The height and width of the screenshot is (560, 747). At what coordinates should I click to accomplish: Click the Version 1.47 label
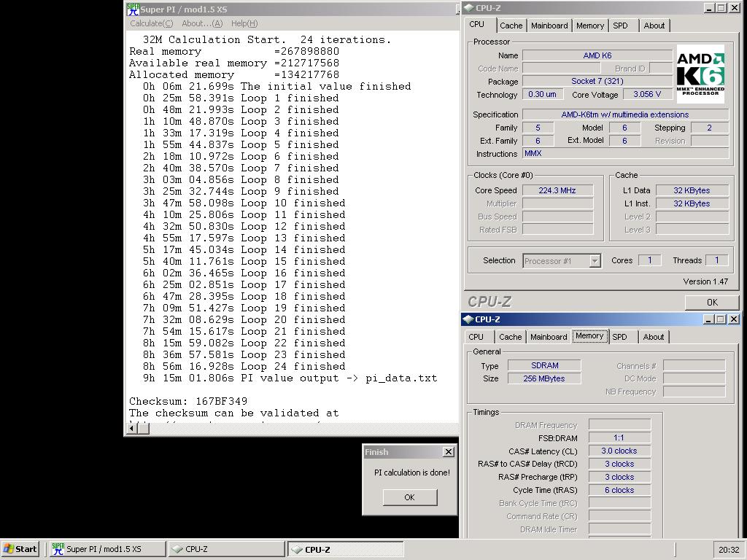point(705,281)
